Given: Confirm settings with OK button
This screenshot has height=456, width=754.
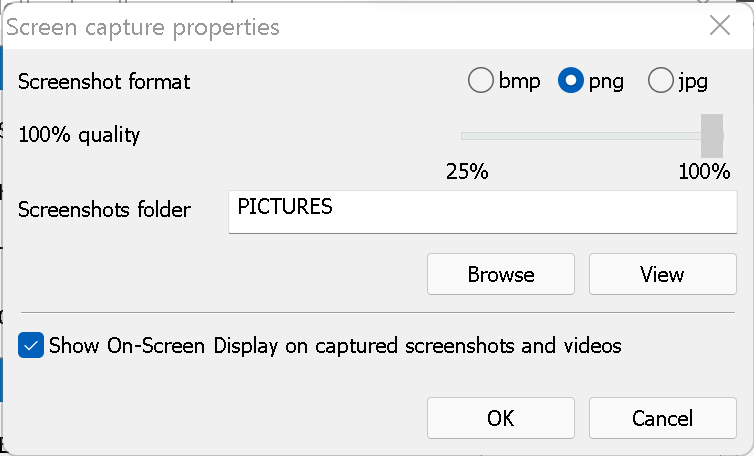Looking at the screenshot, I should click(500, 418).
